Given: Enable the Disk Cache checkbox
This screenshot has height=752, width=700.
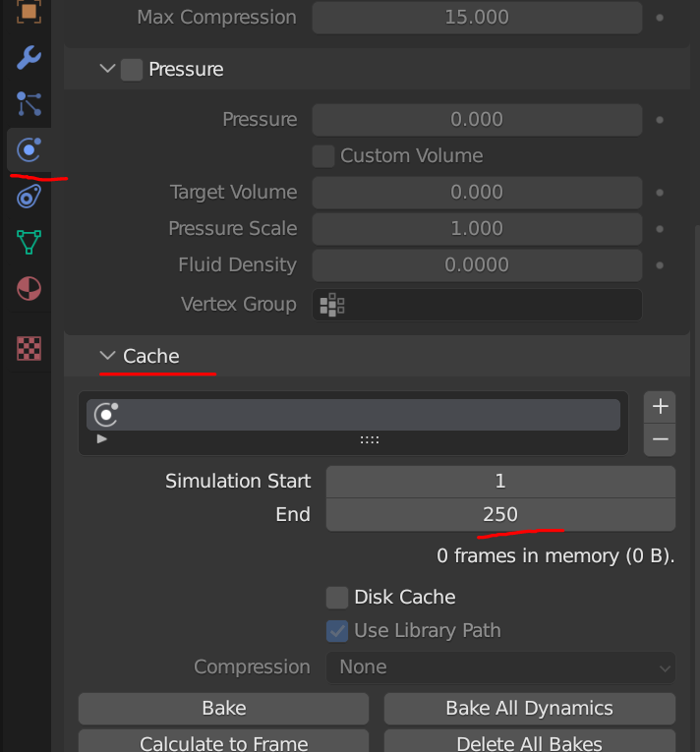Looking at the screenshot, I should (337, 597).
